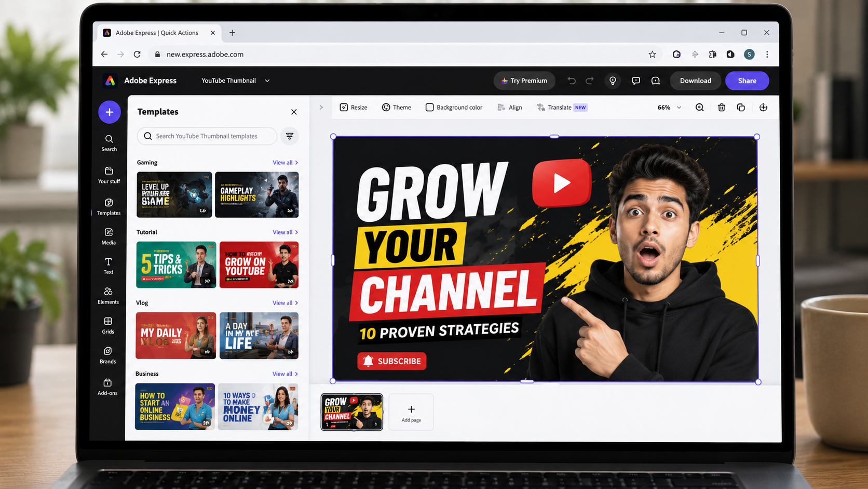This screenshot has width=868, height=489.
Task: Open the Chrome profile avatar
Action: point(749,55)
